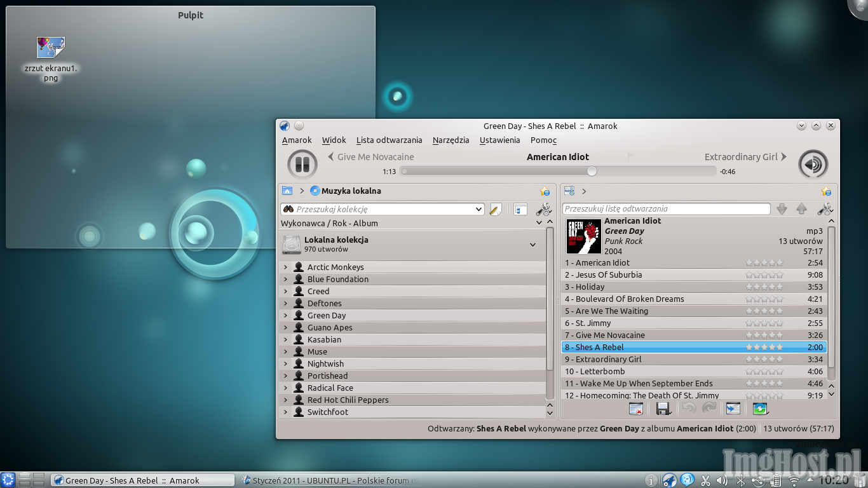868x488 pixels.
Task: Select the Nightwish artist row
Action: click(x=412, y=363)
